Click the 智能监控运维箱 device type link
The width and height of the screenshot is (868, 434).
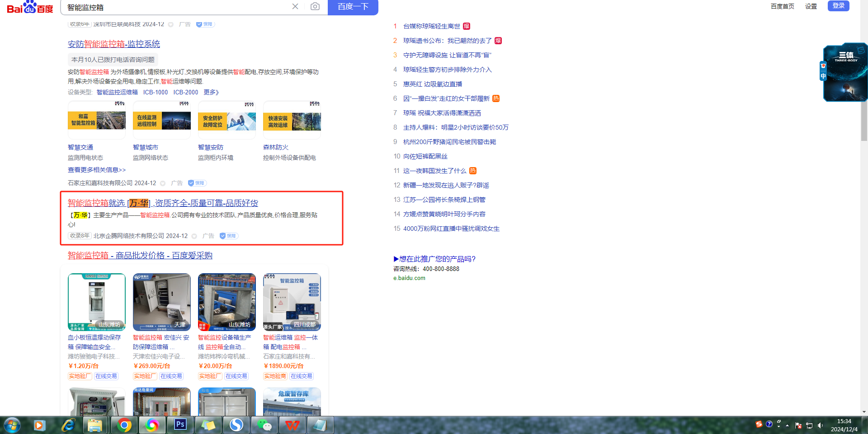point(117,92)
